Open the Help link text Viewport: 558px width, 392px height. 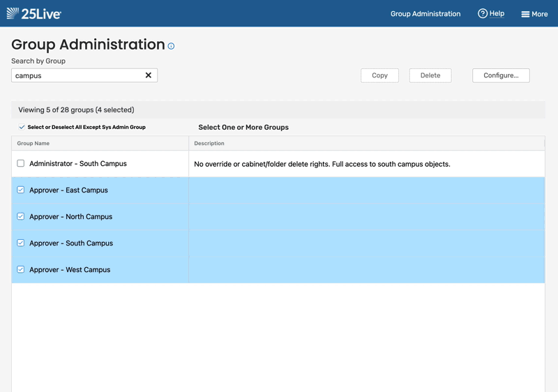[497, 13]
